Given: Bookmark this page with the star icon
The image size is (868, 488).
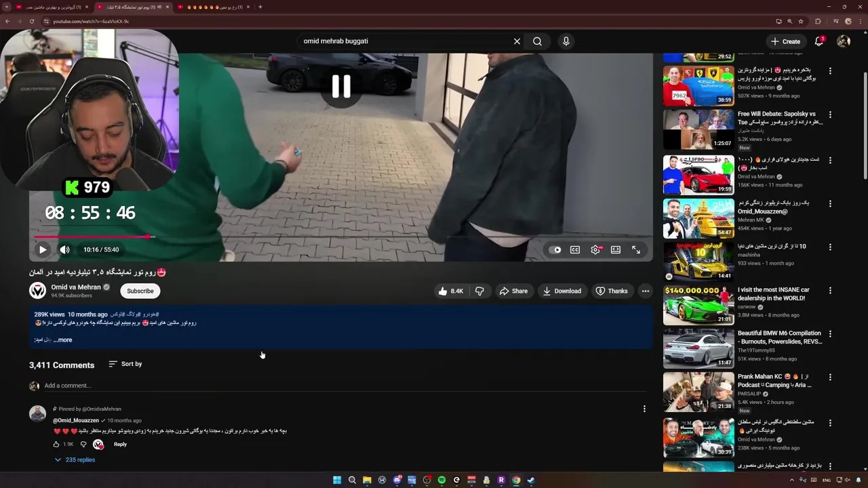Looking at the screenshot, I should (x=801, y=21).
